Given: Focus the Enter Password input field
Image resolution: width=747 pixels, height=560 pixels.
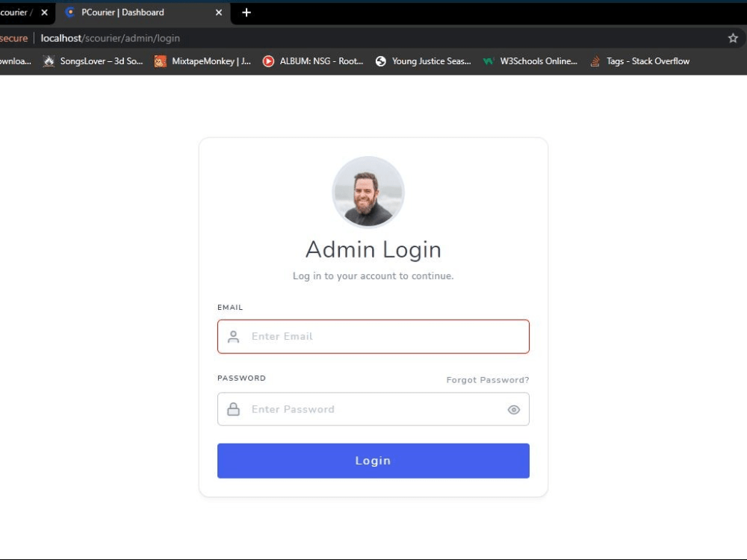Looking at the screenshot, I should pyautogui.click(x=373, y=409).
